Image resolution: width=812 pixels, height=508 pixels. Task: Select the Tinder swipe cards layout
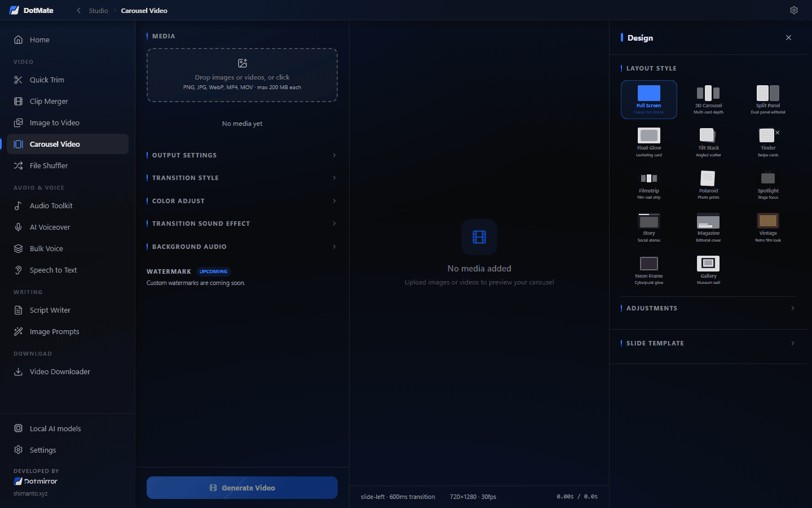[x=768, y=142]
